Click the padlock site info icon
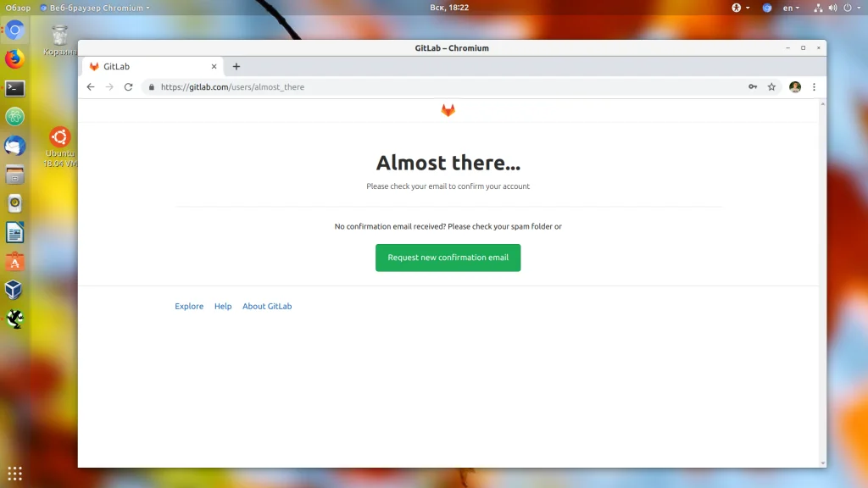The width and height of the screenshot is (868, 488). pyautogui.click(x=152, y=87)
